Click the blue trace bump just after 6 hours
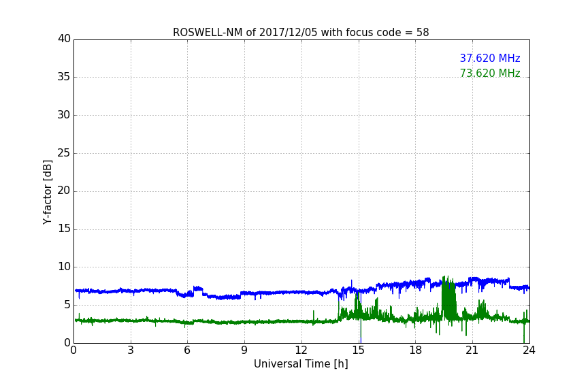 (x=197, y=289)
